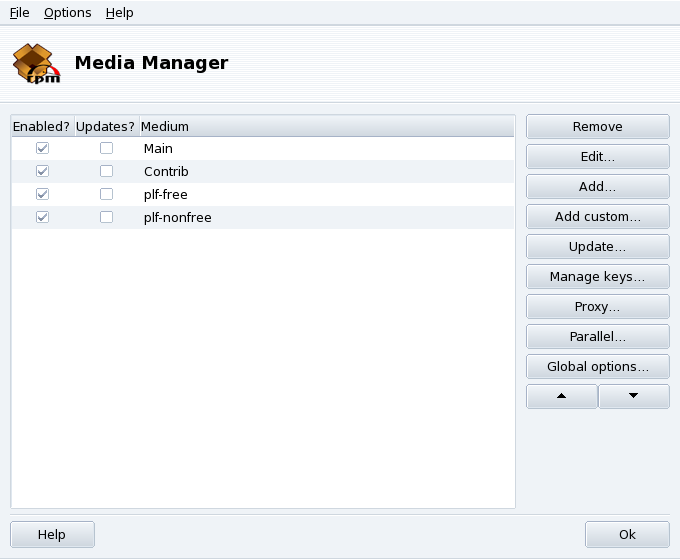This screenshot has height=560, width=680.
Task: Select the plf-free medium row
Action: coord(166,194)
